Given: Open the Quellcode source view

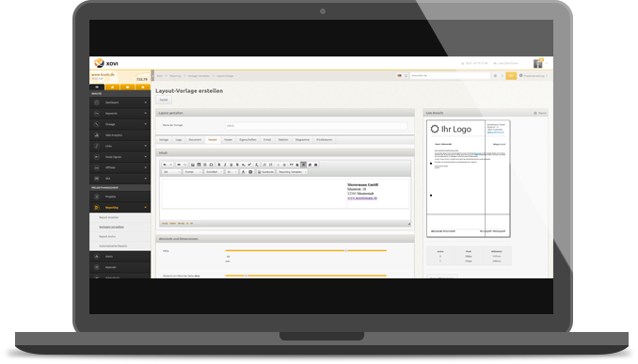Looking at the screenshot, I should coord(265,172).
